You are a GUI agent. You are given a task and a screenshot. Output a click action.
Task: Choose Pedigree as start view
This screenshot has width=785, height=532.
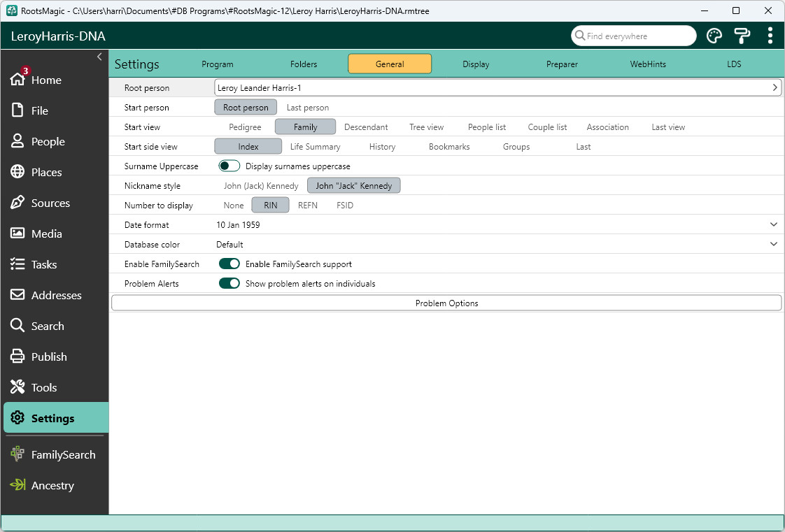(x=245, y=127)
